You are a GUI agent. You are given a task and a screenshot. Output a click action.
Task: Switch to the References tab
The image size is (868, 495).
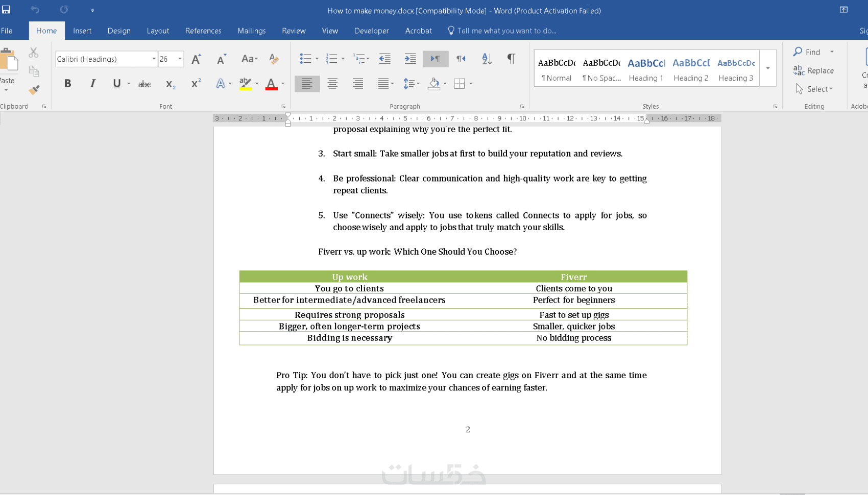(x=203, y=31)
